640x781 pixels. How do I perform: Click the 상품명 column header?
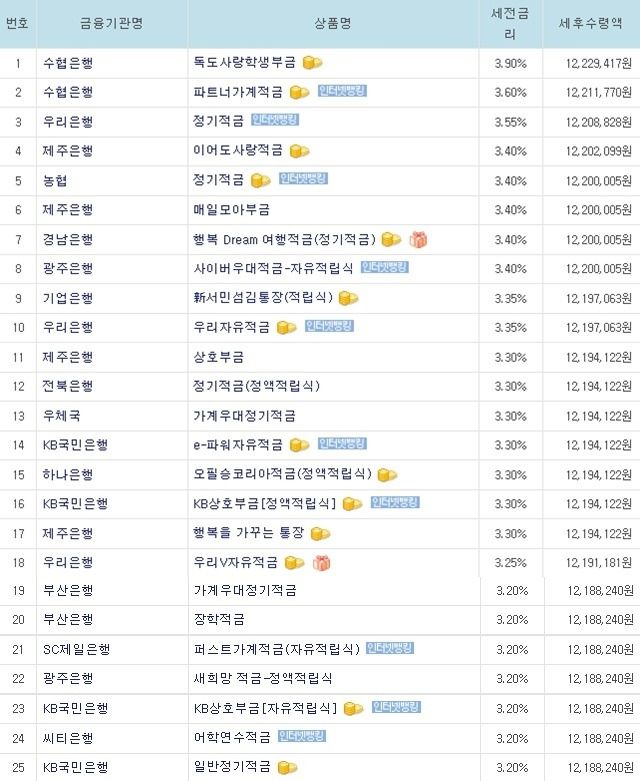pos(333,23)
